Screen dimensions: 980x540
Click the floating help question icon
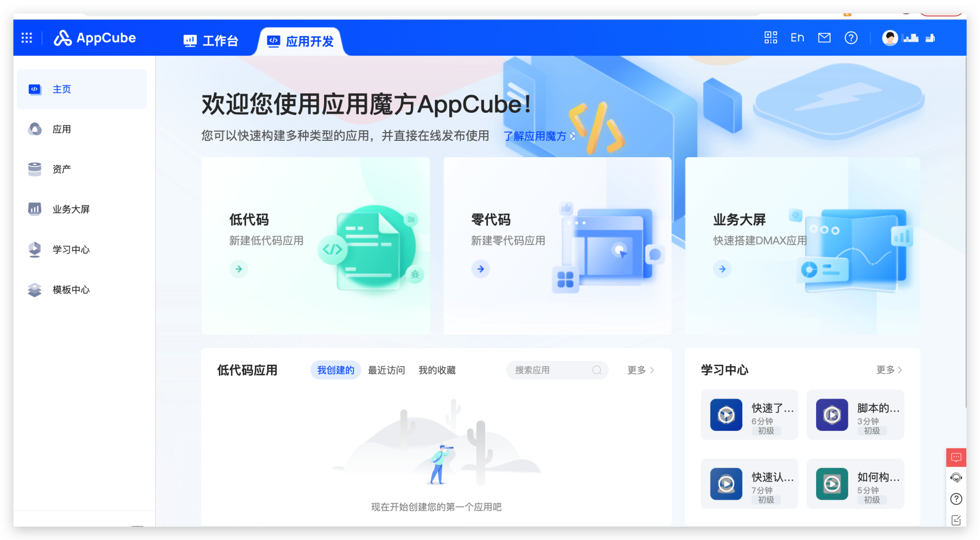tap(956, 499)
